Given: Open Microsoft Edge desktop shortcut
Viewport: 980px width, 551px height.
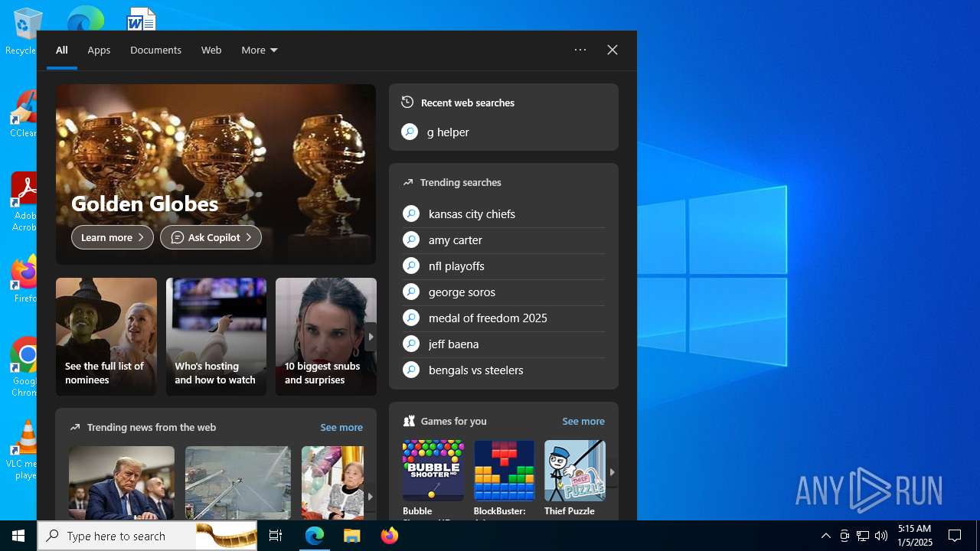Looking at the screenshot, I should click(84, 18).
